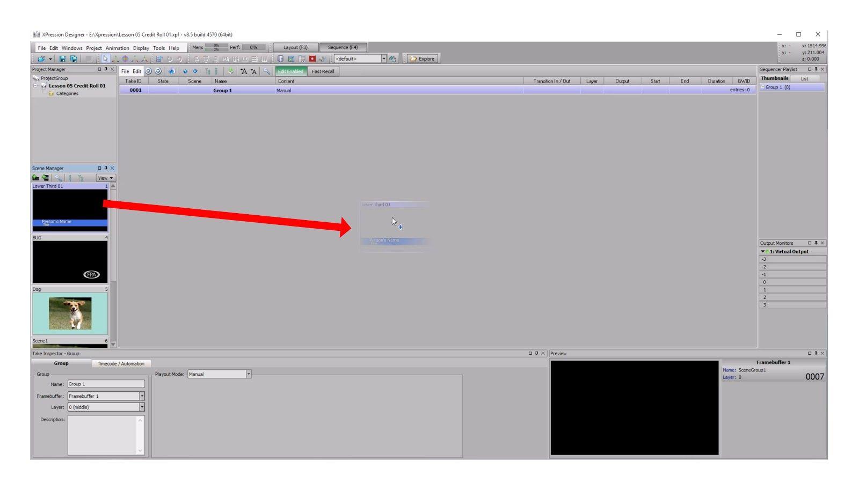Switch to the List tab in Sequencer Playlist
The image size is (859, 504).
[x=804, y=79]
